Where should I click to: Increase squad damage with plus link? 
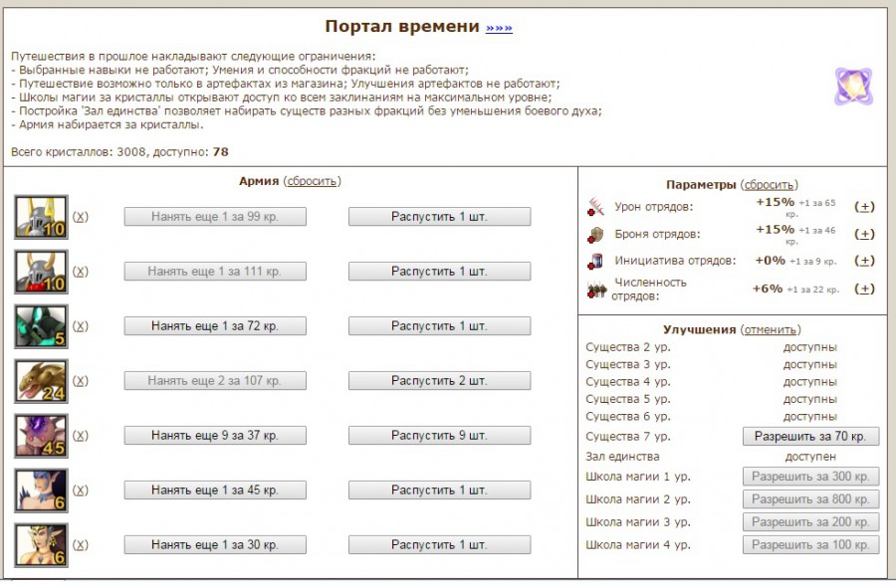pyautogui.click(x=865, y=207)
